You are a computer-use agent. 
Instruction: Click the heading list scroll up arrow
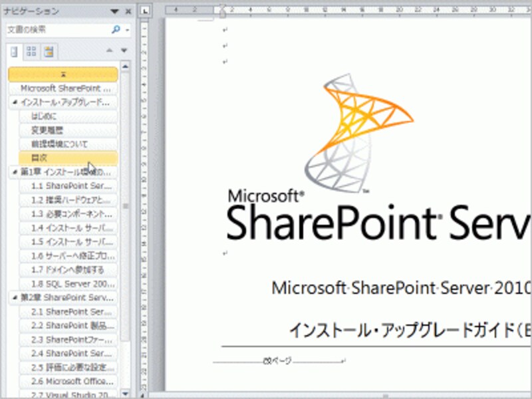tap(125, 66)
